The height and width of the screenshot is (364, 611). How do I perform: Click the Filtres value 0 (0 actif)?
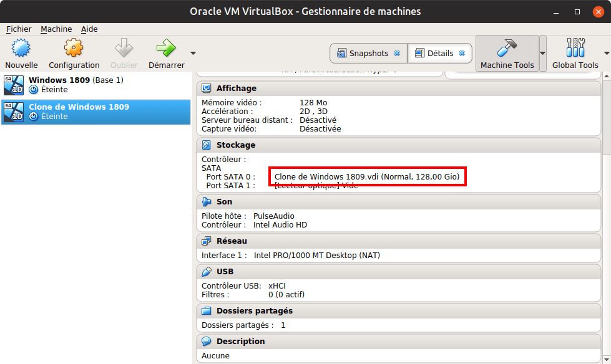point(286,295)
